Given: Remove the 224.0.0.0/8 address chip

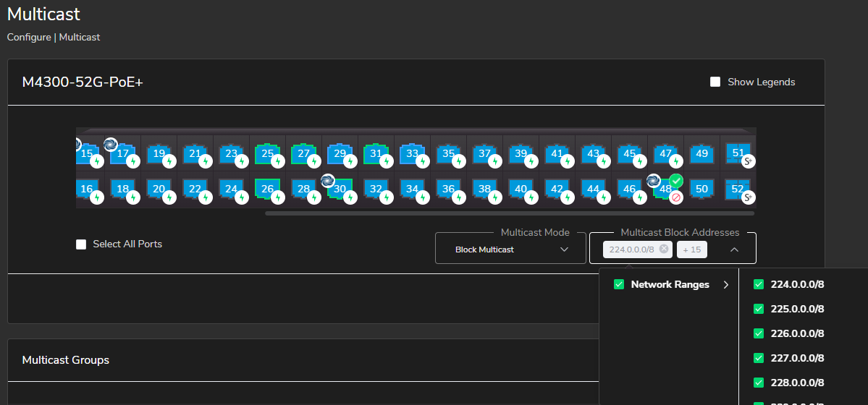Looking at the screenshot, I should point(664,250).
